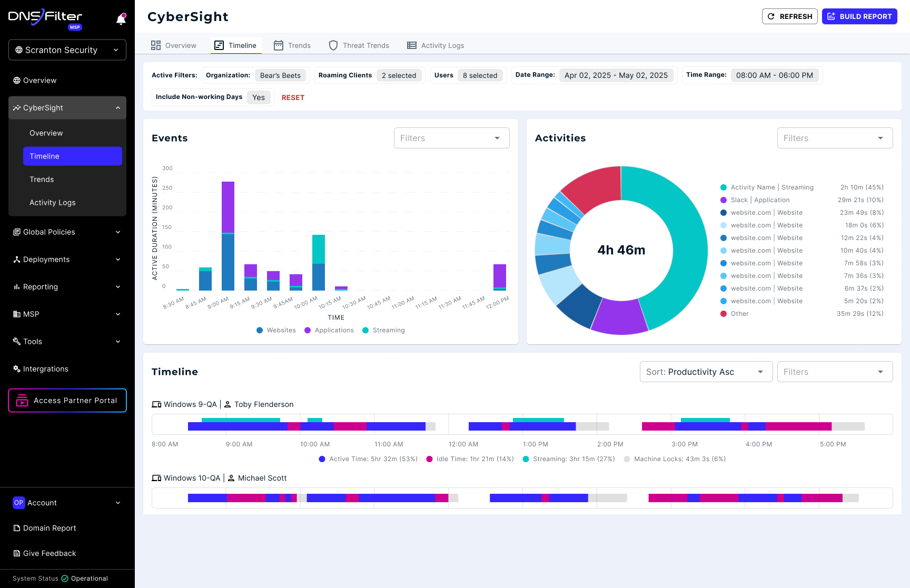The height and width of the screenshot is (588, 910).
Task: Click the System Status operational checkmark icon
Action: click(65, 579)
